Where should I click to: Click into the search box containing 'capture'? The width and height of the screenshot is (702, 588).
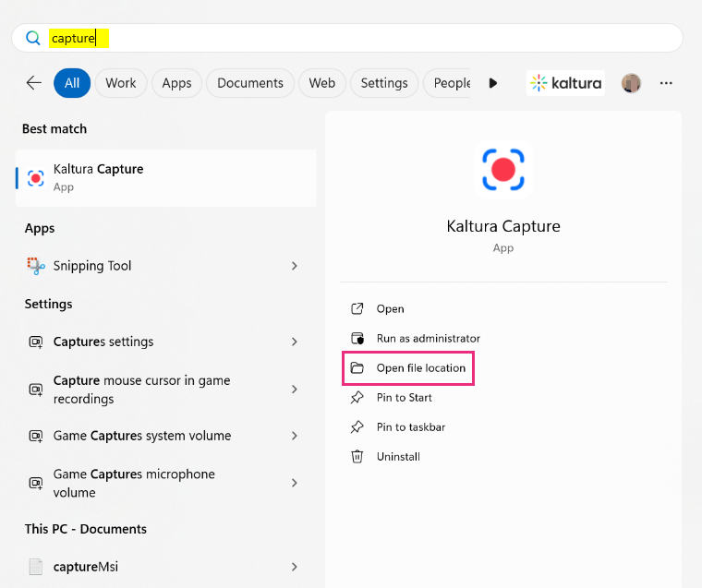click(x=347, y=38)
